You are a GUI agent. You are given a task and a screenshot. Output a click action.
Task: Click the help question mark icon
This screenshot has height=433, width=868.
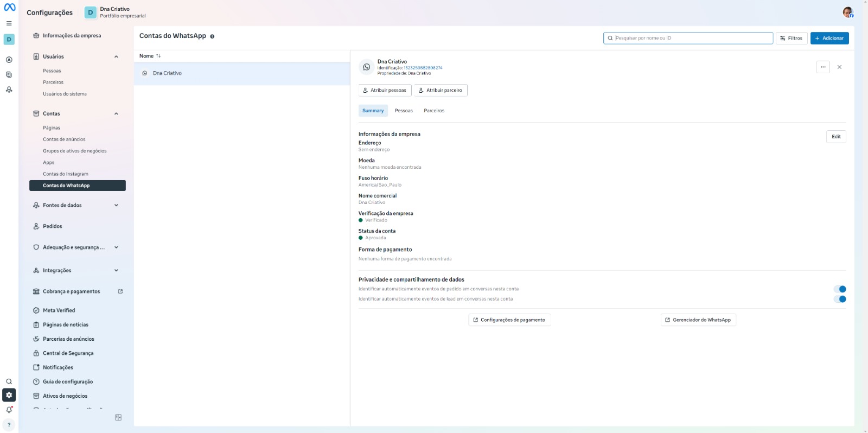point(9,425)
